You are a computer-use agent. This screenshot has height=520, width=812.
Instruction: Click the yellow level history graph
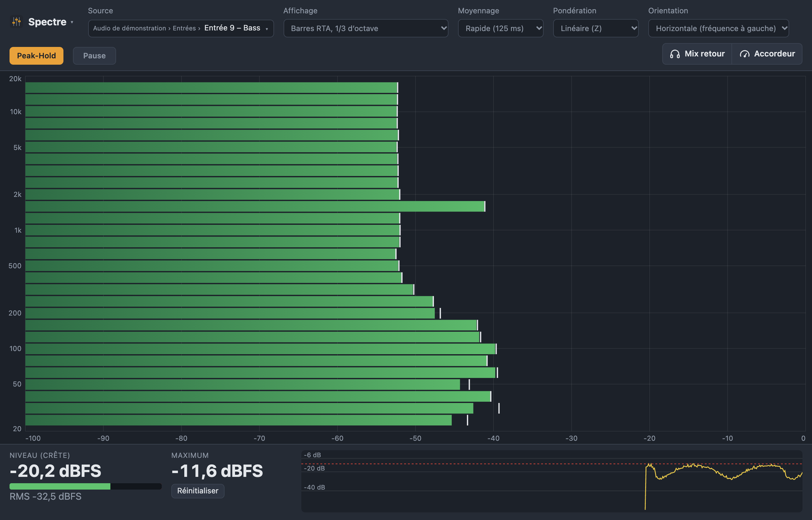pos(552,481)
